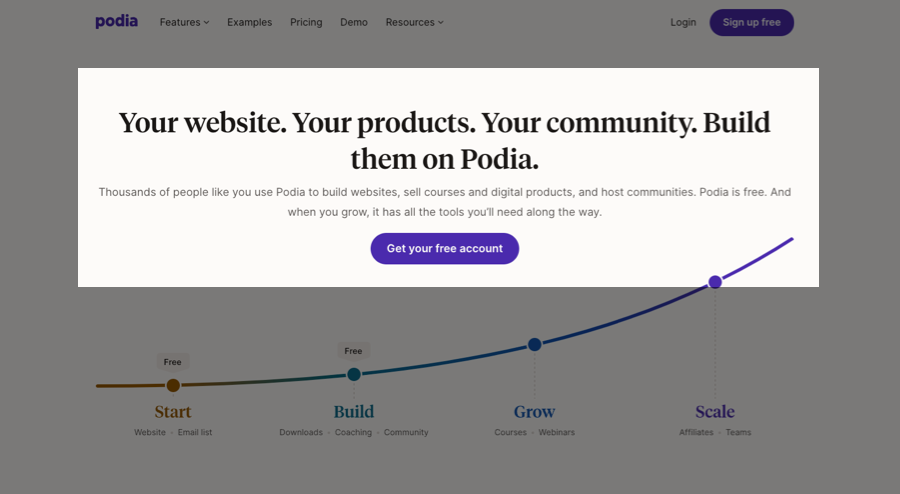The width and height of the screenshot is (900, 494).
Task: Click Get your free account button
Action: click(444, 248)
